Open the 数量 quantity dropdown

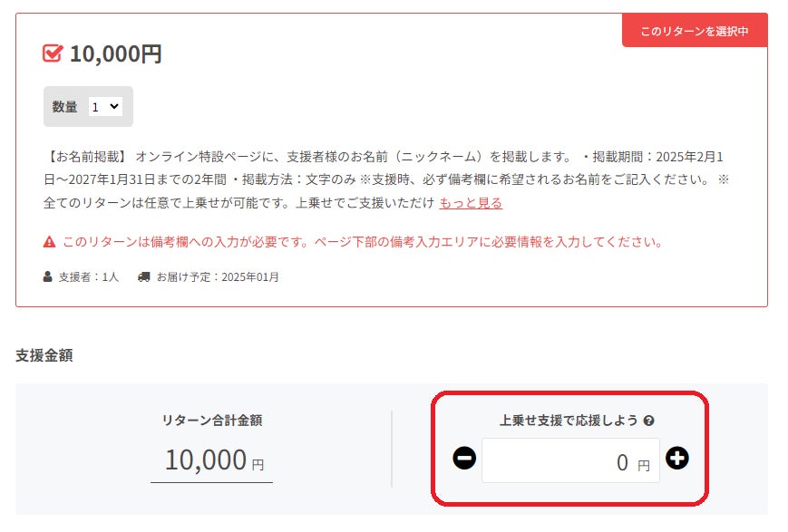[105, 107]
